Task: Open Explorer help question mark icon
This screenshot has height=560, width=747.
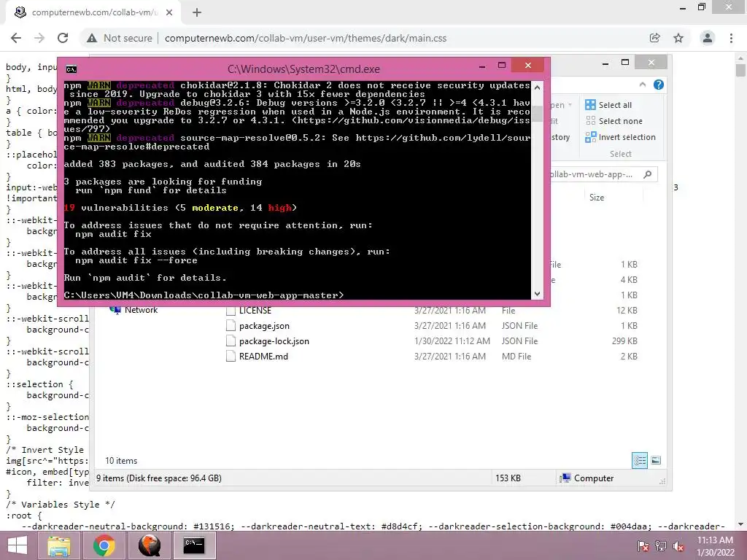Action: tap(659, 85)
